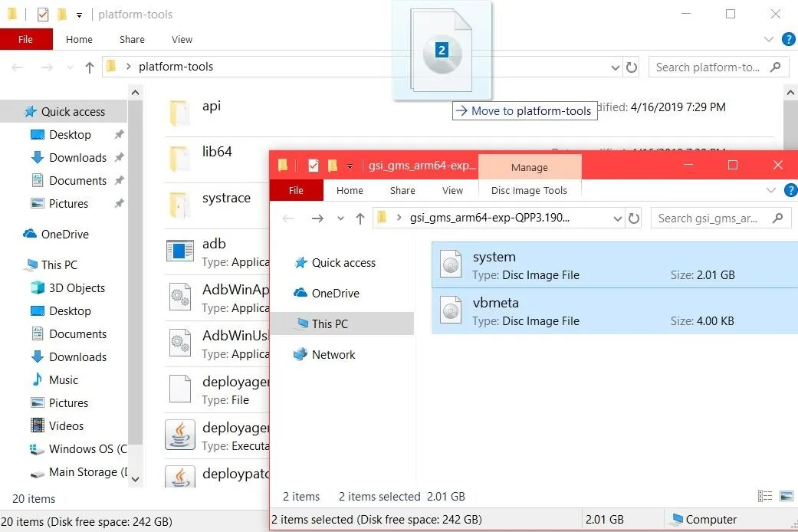798x532 pixels.
Task: Open File menu in platform-tools window
Action: point(26,39)
